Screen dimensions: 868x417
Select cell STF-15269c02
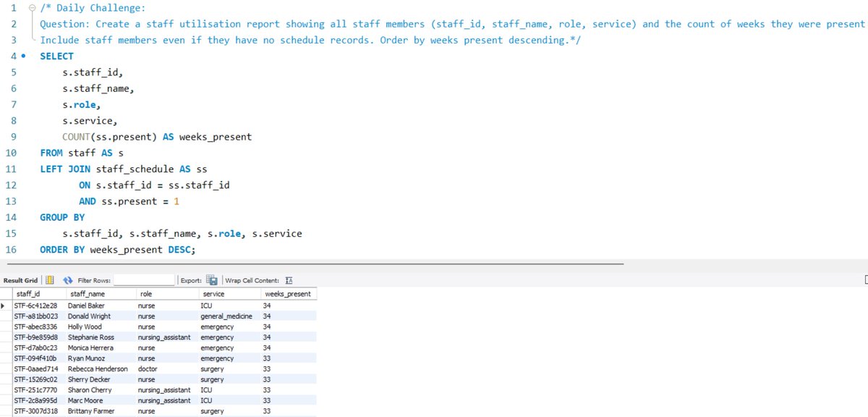click(x=39, y=379)
